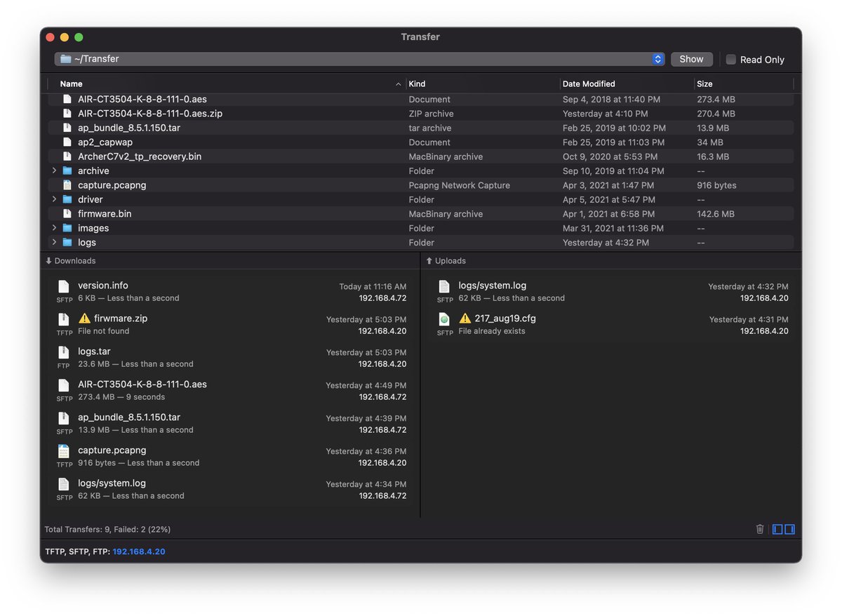Image resolution: width=842 pixels, height=616 pixels.
Task: Clear transfers with the trash icon
Action: point(760,529)
